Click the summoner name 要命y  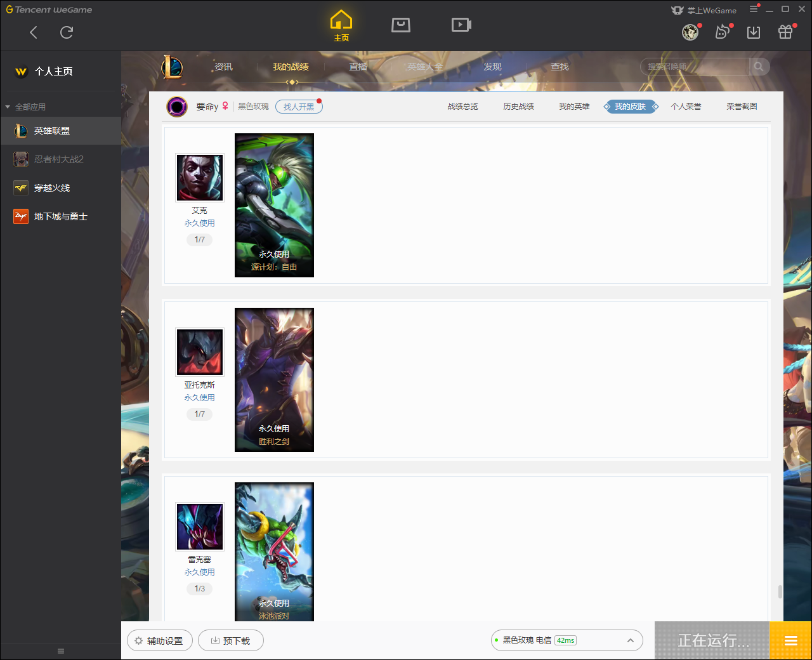[x=207, y=107]
